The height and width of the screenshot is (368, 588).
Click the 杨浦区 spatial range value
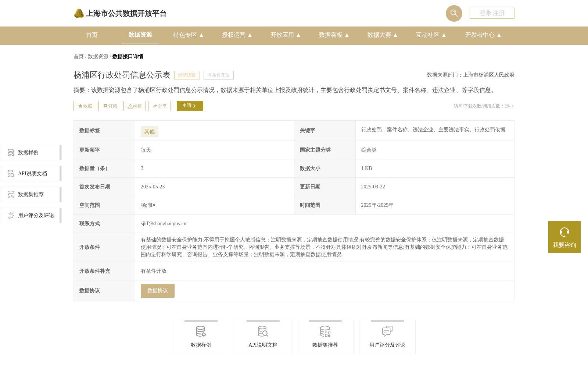(x=148, y=205)
